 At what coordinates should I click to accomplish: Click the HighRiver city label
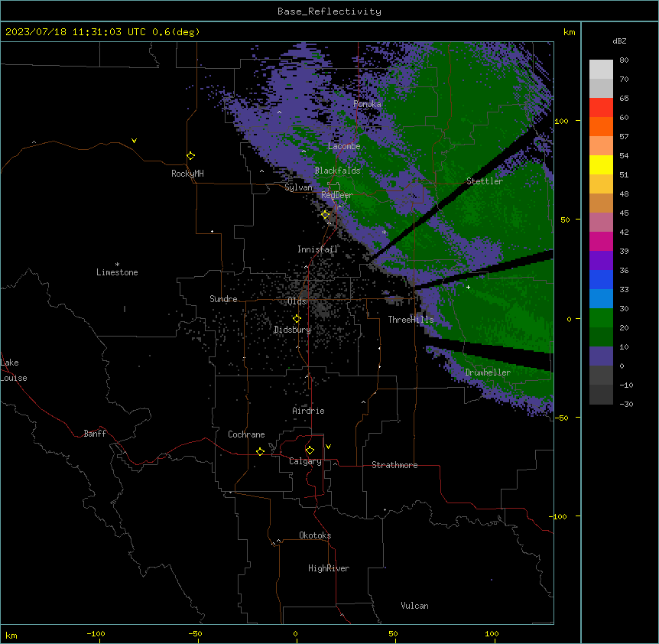point(329,568)
